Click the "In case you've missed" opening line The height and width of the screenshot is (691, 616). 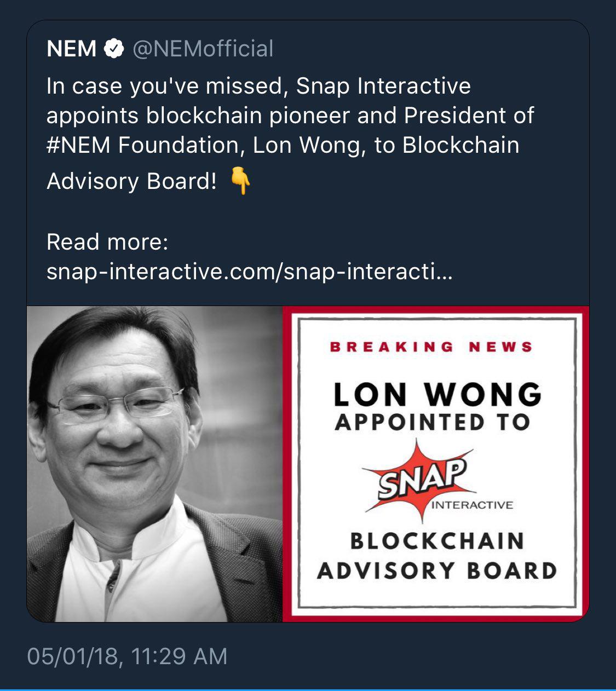pos(168,86)
